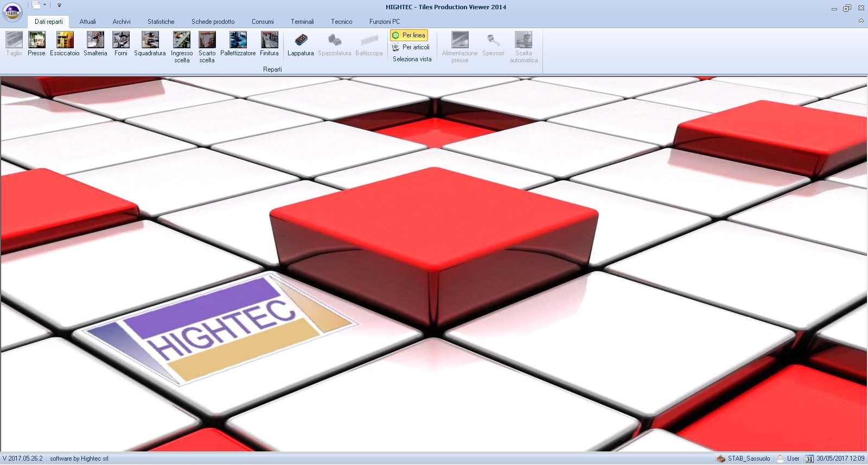Click the User entry in the status bar
The height and width of the screenshot is (465, 868).
coord(788,458)
